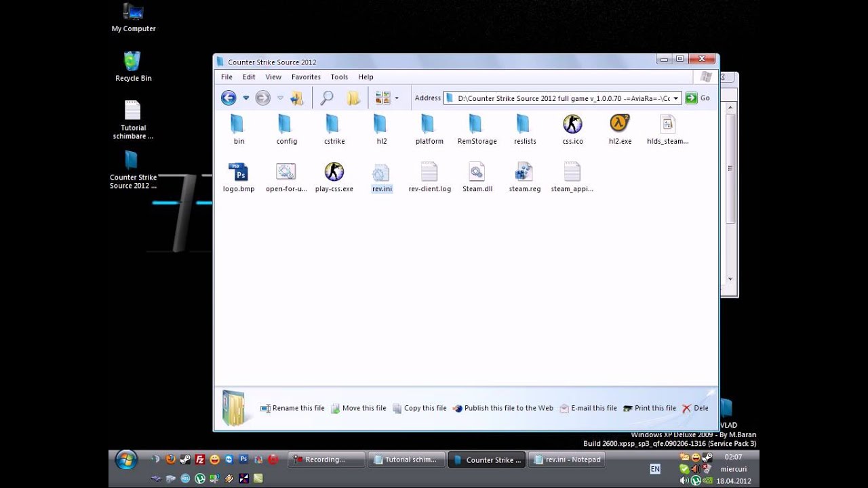Click Copy this file link
This screenshot has height=488, width=868.
419,408
